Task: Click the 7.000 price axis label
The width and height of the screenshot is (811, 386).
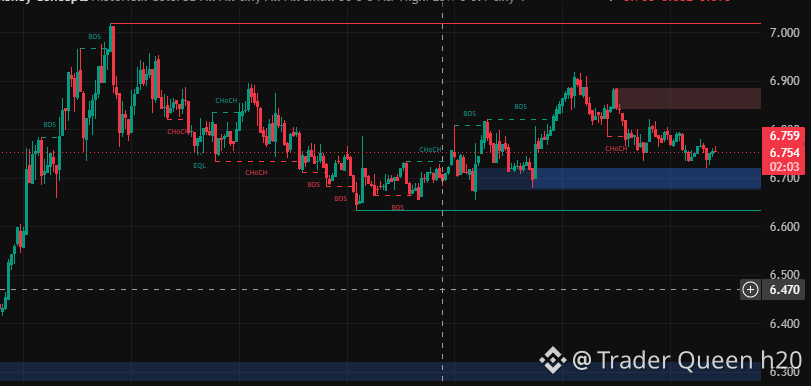Action: pyautogui.click(x=784, y=33)
